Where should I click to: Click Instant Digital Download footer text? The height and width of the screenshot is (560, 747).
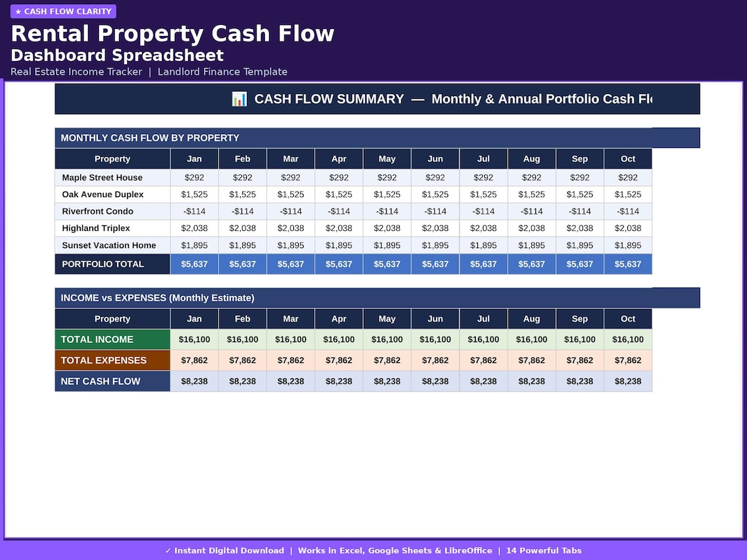(224, 550)
